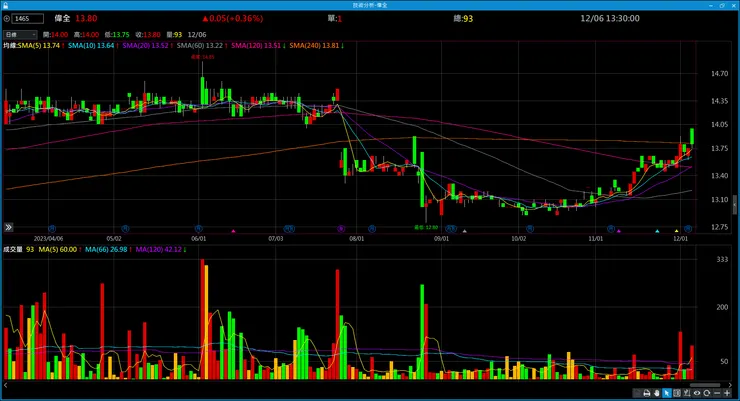Viewport: 740px width, 401px height.
Task: Click the magenta triangle marker after 06/01
Action: (233, 231)
